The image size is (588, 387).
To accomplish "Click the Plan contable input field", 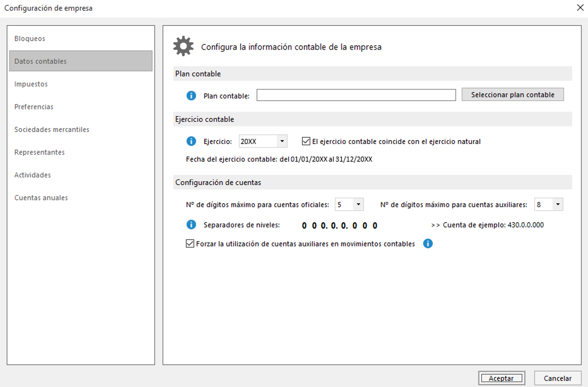I will 356,95.
